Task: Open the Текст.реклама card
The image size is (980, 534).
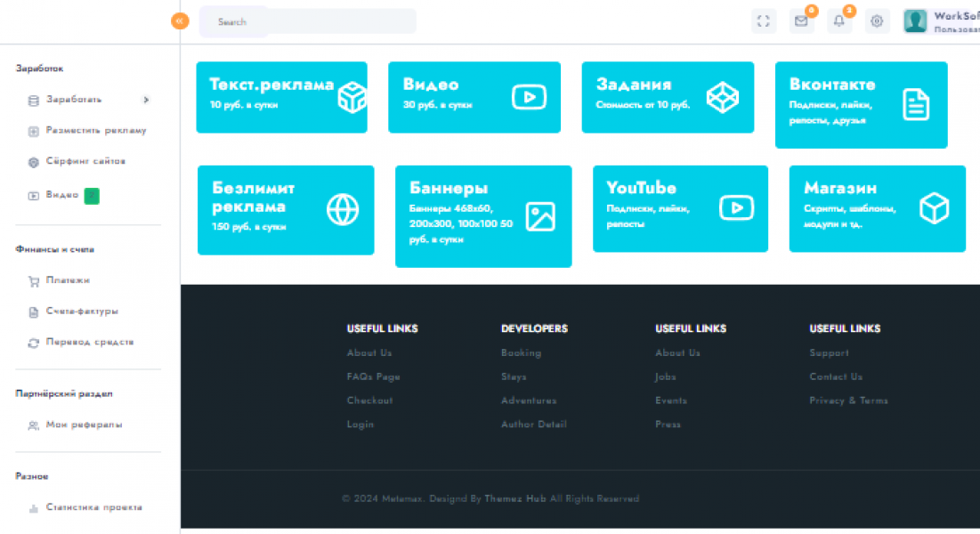Action: pyautogui.click(x=281, y=97)
